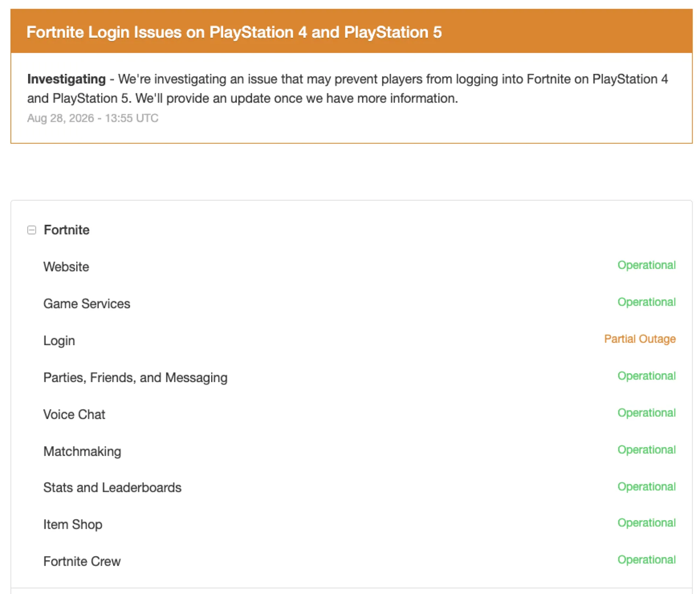Click the Login component label
700x594 pixels.
point(59,341)
